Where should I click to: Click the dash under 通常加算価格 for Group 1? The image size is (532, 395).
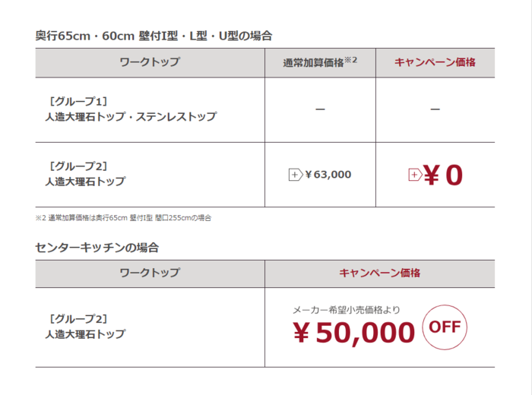click(320, 110)
